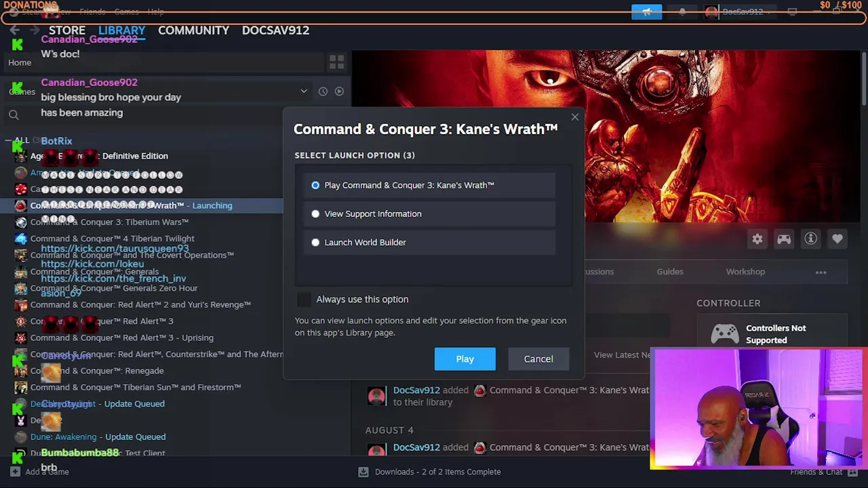The image size is (868, 488).
Task: Open the Workshop tab
Action: (745, 272)
